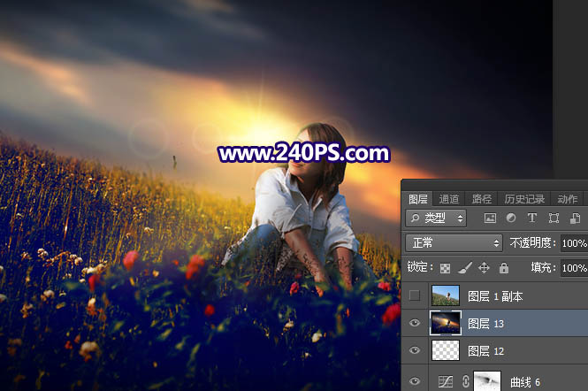Hide the 图层 12 layer
This screenshot has height=391, width=588.
[x=415, y=350]
